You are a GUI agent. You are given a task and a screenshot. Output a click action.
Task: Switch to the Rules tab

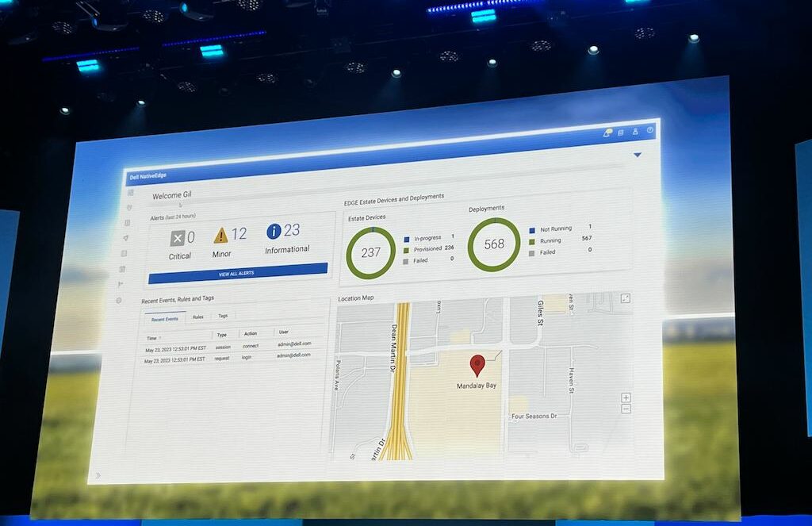tap(197, 317)
